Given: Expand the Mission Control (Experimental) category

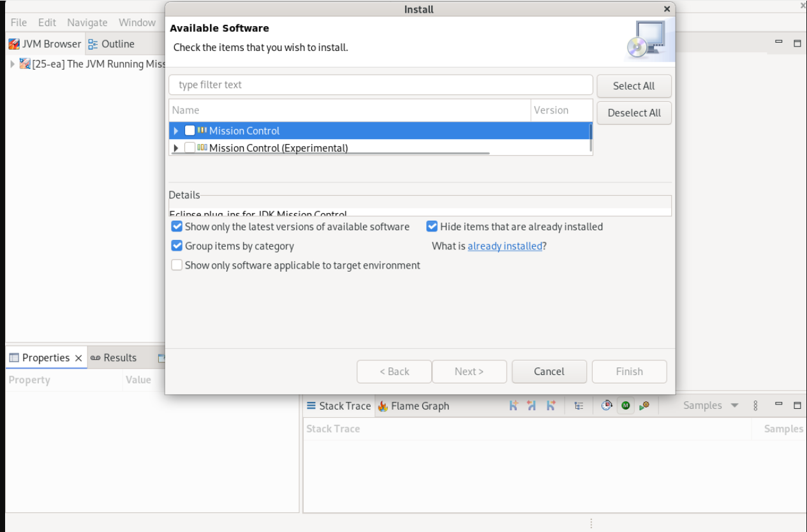Looking at the screenshot, I should 176,148.
